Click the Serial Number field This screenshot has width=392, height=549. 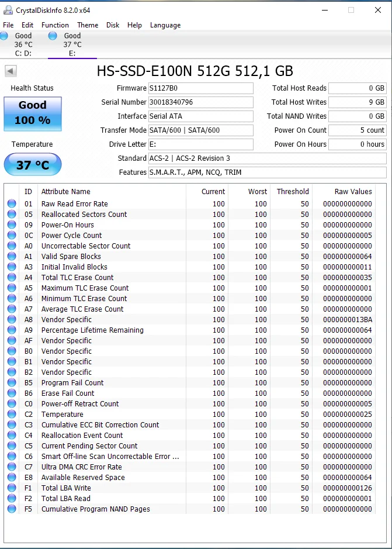200,102
